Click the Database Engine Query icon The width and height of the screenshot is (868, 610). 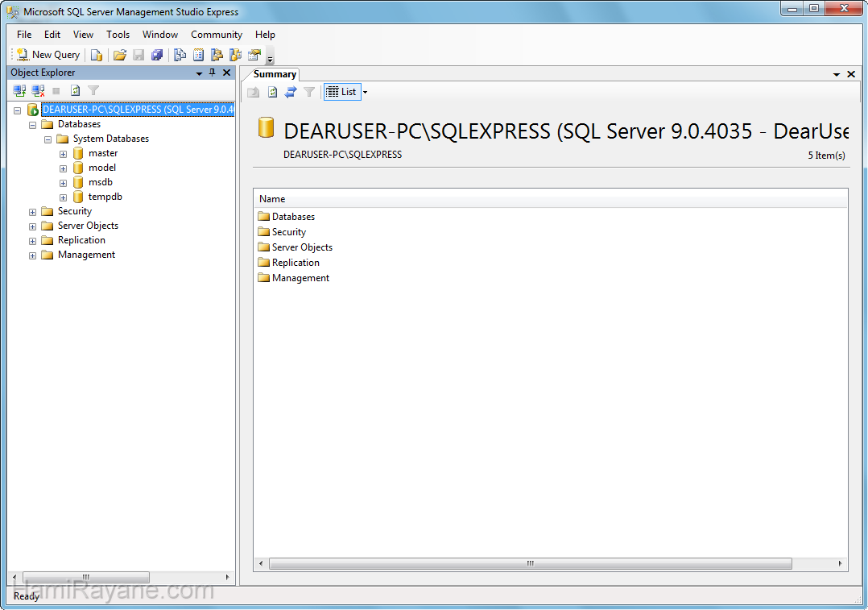97,55
